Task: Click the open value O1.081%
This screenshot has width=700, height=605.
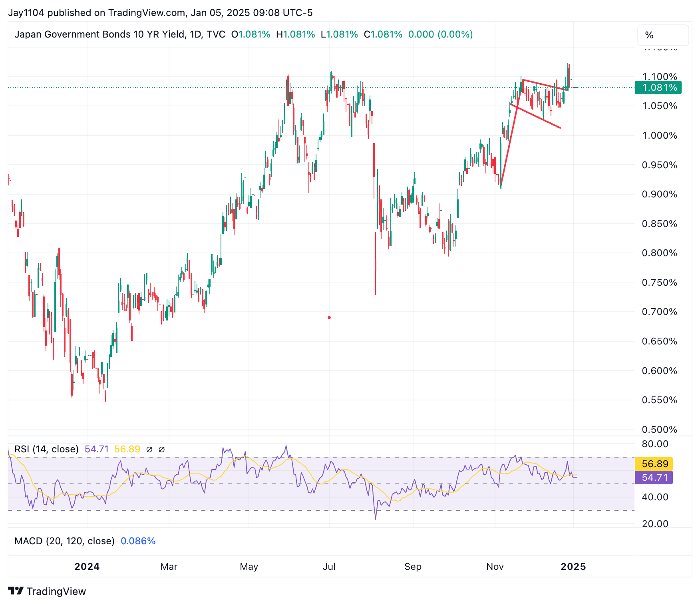Action: pyautogui.click(x=251, y=34)
